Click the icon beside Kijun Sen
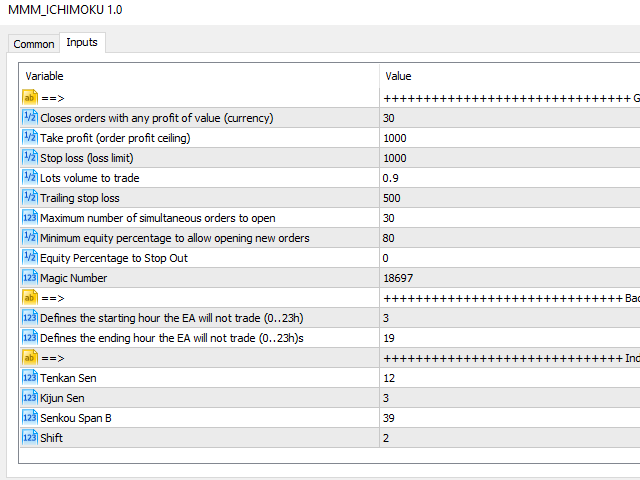Viewport: 640px width, 480px height. (x=29, y=398)
